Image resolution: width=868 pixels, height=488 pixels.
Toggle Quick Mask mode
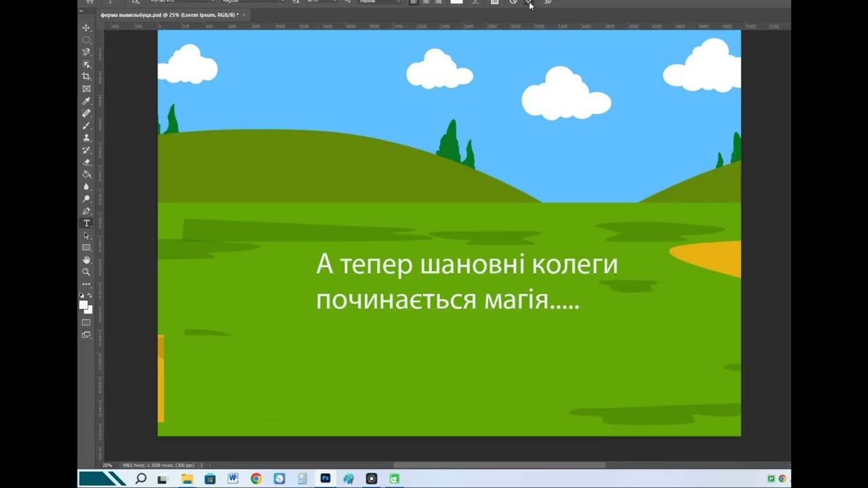click(x=86, y=322)
